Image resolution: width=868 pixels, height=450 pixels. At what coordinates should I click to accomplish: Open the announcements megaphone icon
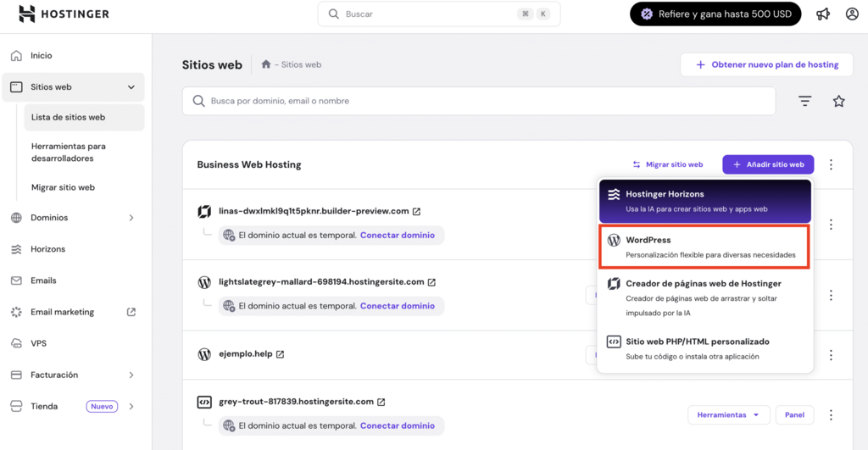[823, 14]
